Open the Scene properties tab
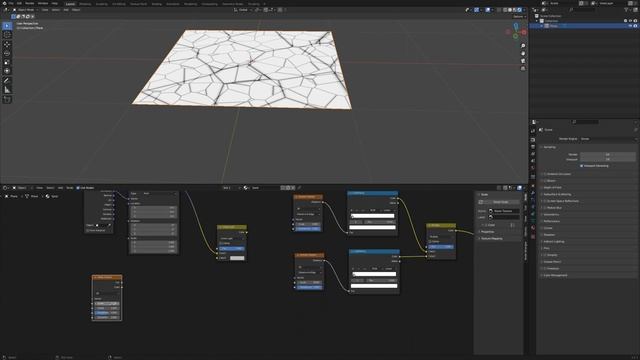 (x=533, y=161)
